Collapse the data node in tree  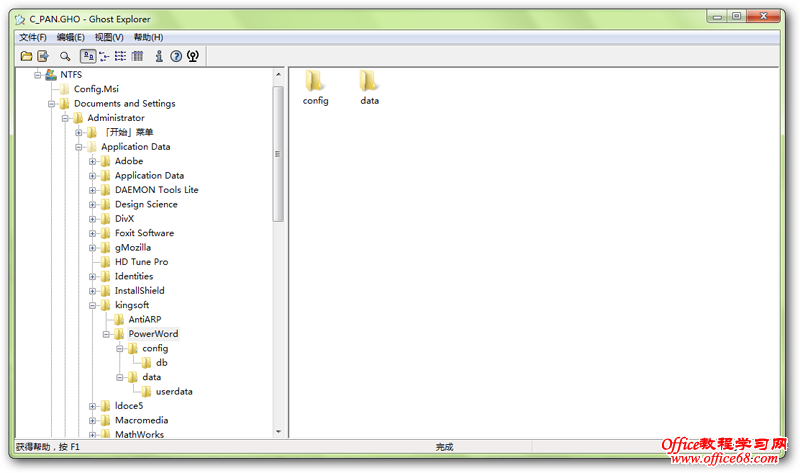120,378
